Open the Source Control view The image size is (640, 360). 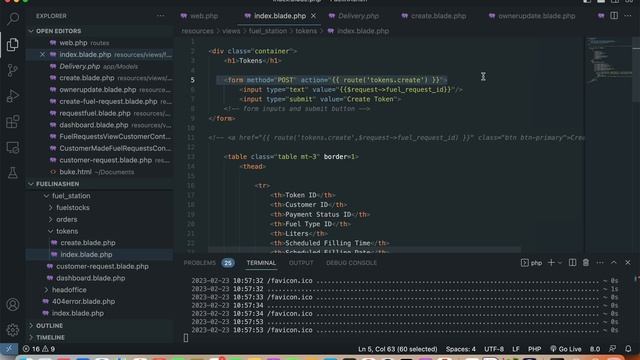(13, 71)
